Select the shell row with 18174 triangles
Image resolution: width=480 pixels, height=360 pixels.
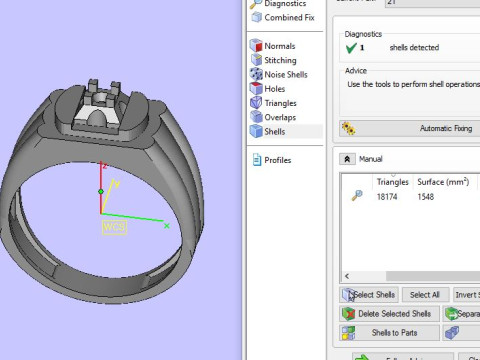point(411,197)
